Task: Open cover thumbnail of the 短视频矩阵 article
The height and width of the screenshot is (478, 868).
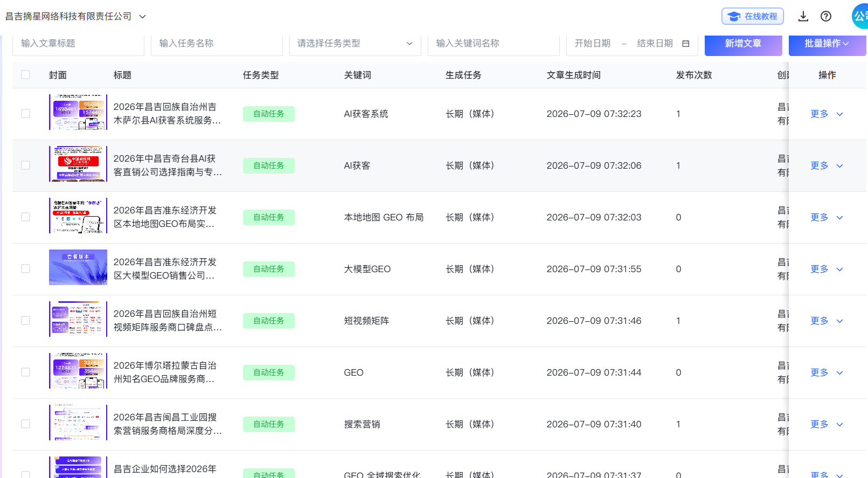Action: click(x=78, y=319)
